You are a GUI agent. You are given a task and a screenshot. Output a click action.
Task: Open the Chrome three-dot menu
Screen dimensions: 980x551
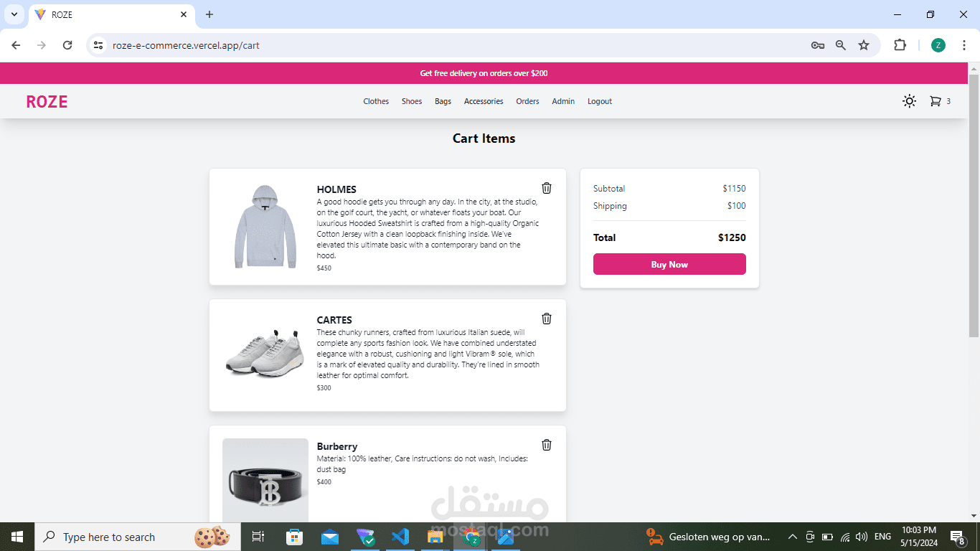(x=964, y=45)
